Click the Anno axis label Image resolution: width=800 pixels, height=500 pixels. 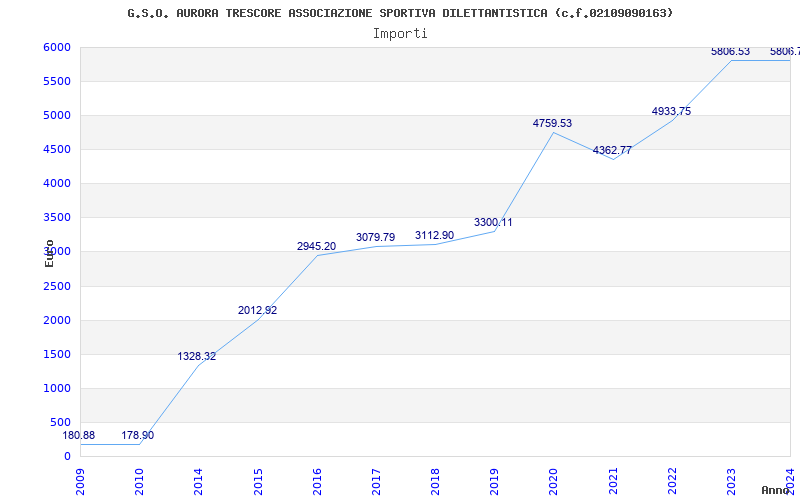click(776, 490)
